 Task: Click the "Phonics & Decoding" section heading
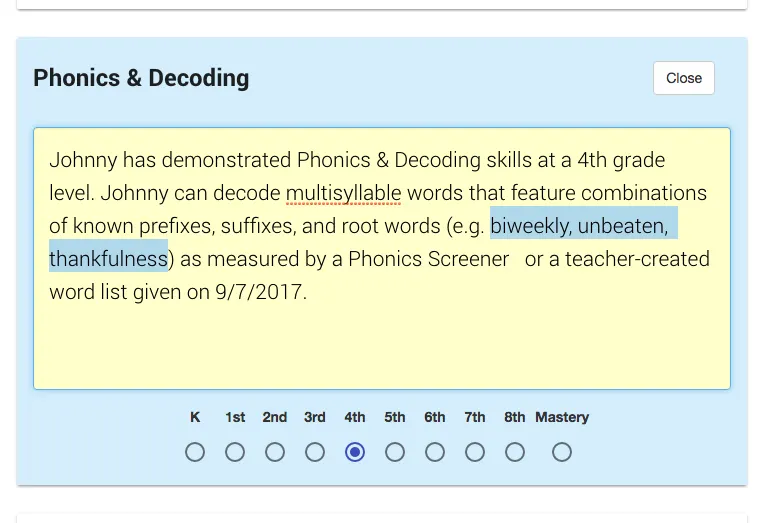141,78
